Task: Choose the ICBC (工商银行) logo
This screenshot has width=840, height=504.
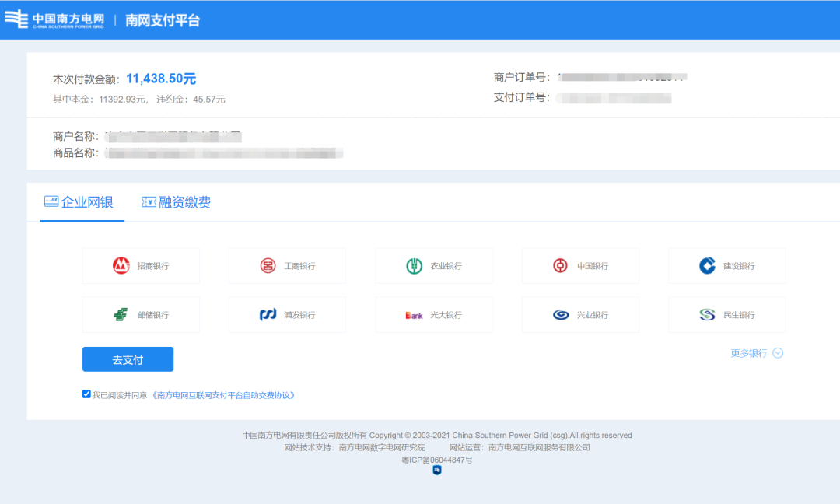Action: (x=268, y=266)
